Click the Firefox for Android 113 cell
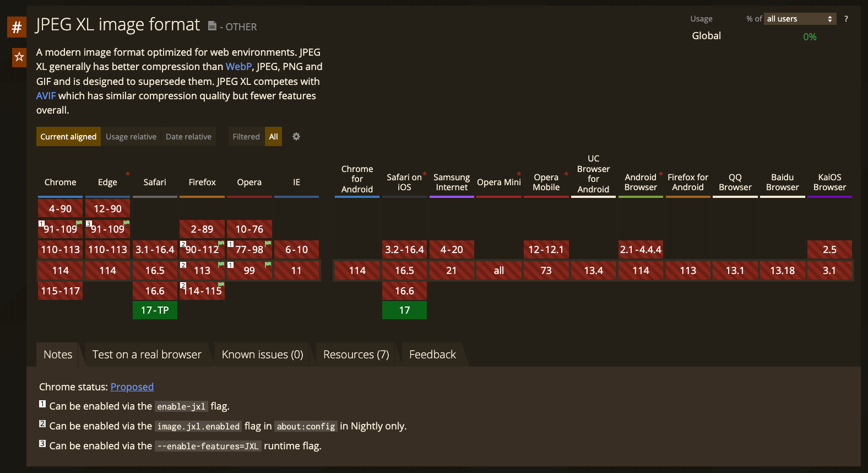 coord(688,271)
